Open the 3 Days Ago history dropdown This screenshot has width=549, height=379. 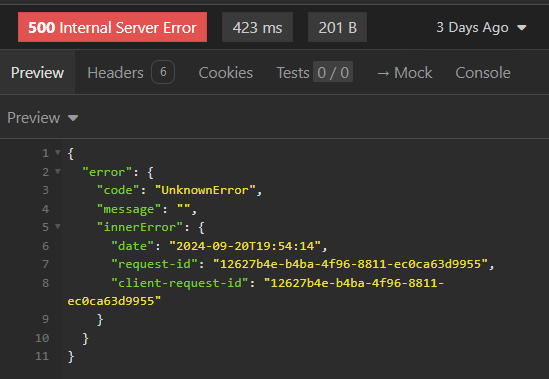481,27
